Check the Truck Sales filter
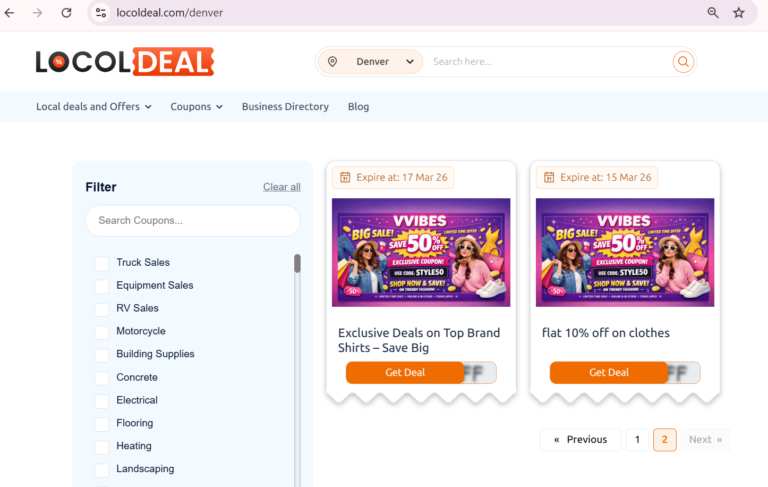The image size is (768, 487). point(102,263)
